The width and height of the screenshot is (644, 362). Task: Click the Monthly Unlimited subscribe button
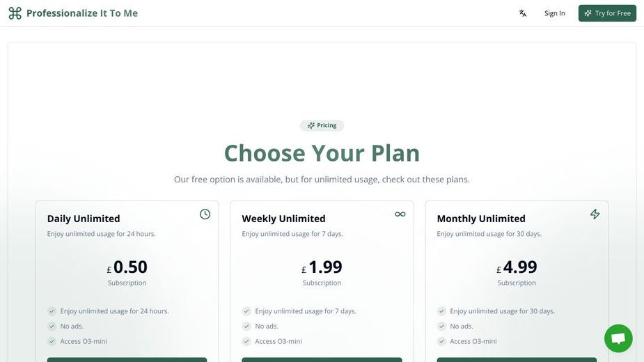517,359
